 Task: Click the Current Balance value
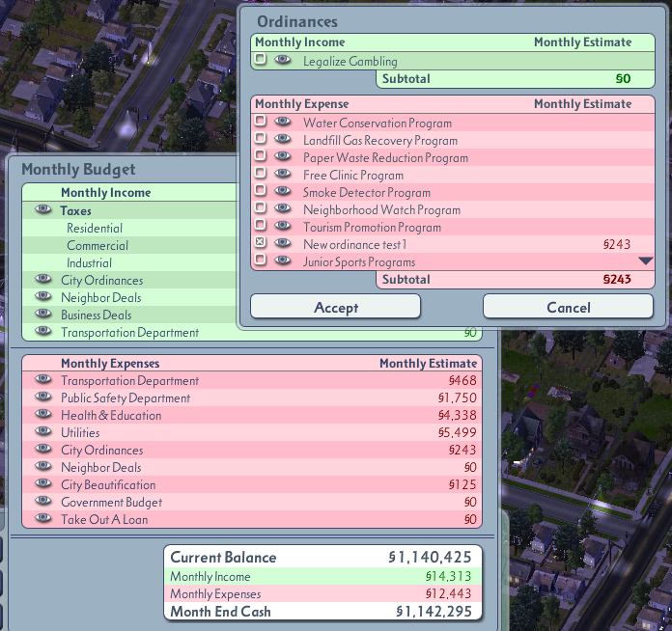[x=430, y=557]
